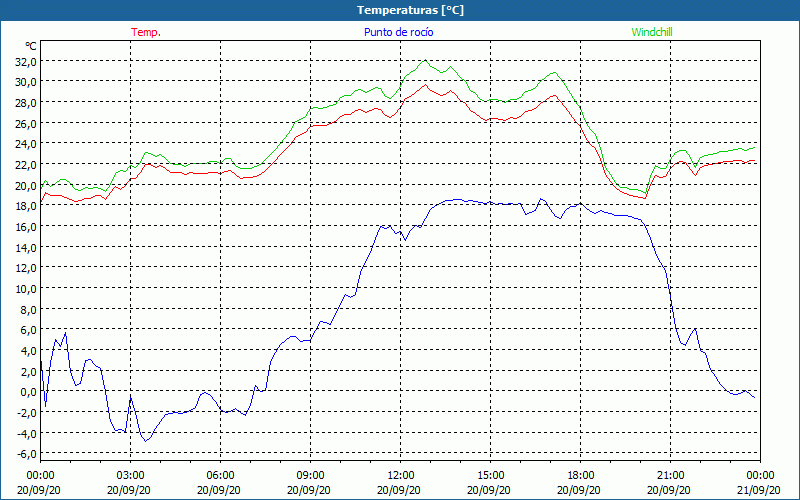Click the "12:00" time label
This screenshot has height=500, width=800.
click(x=401, y=476)
